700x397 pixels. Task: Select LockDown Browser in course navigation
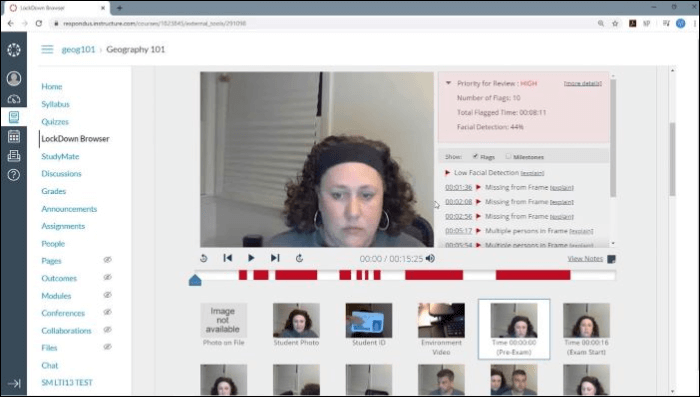[75, 139]
